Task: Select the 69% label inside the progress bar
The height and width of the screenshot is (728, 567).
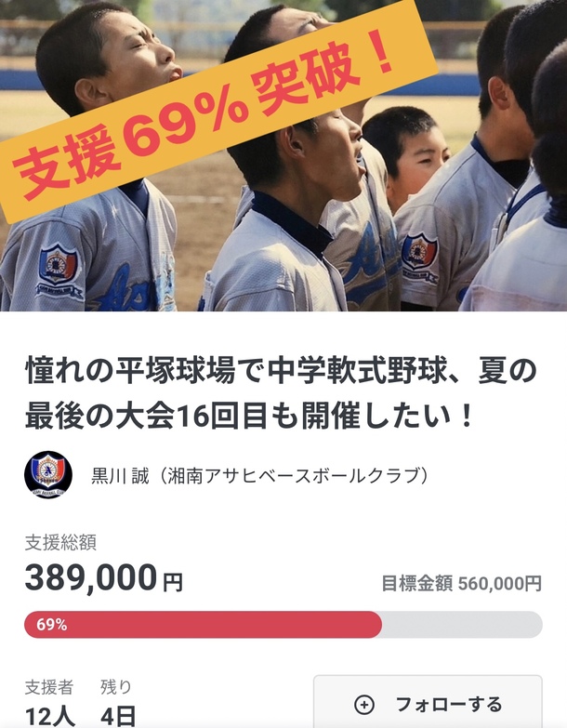Action: [52, 625]
